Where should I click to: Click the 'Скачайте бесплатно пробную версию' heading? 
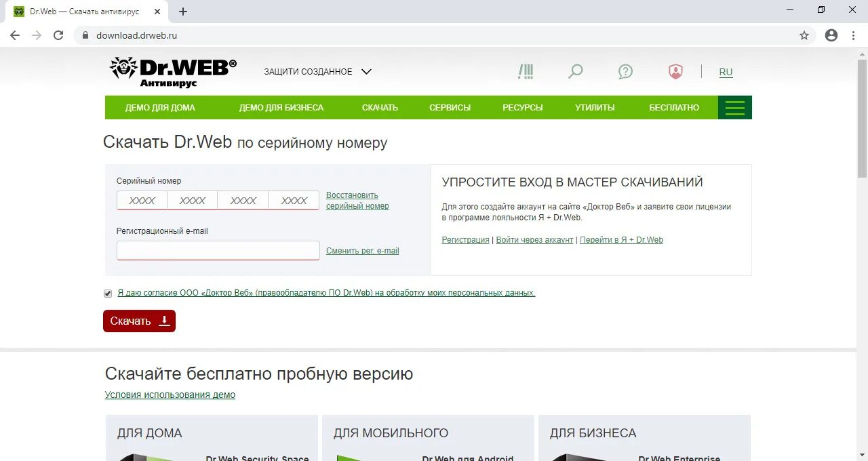coord(259,374)
